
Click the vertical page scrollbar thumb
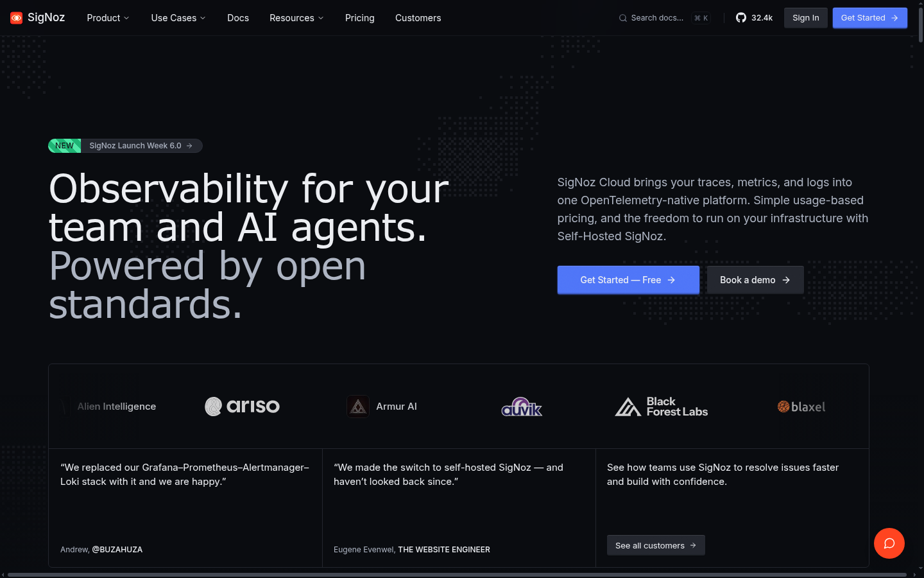point(921,25)
